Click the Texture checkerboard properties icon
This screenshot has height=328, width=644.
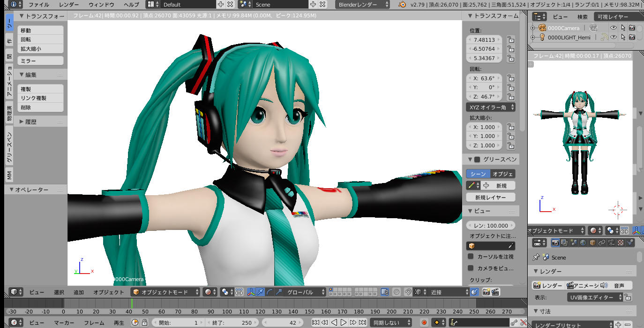(x=621, y=243)
